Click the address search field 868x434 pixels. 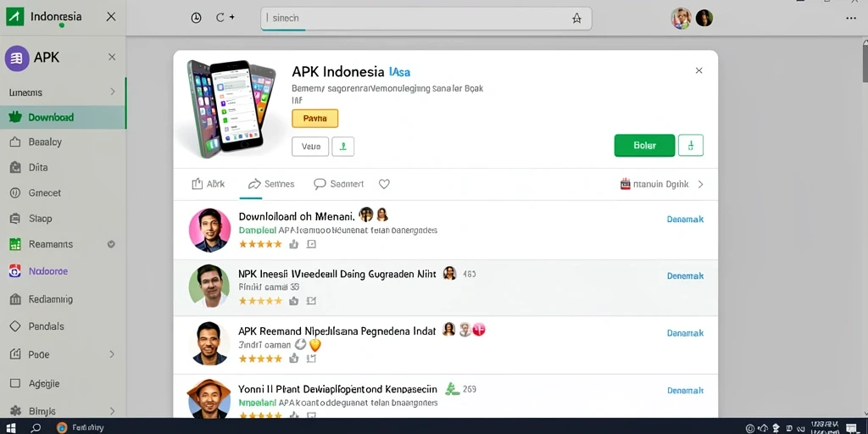[x=426, y=19]
